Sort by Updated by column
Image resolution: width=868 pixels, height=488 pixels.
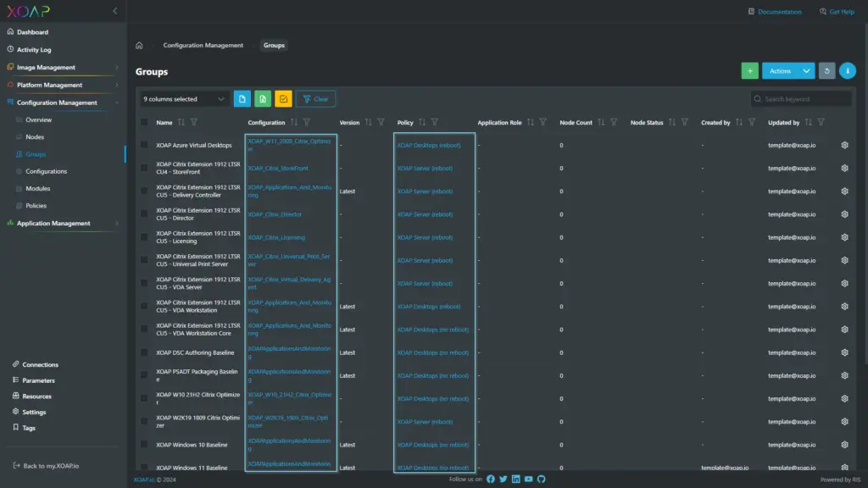tap(808, 122)
